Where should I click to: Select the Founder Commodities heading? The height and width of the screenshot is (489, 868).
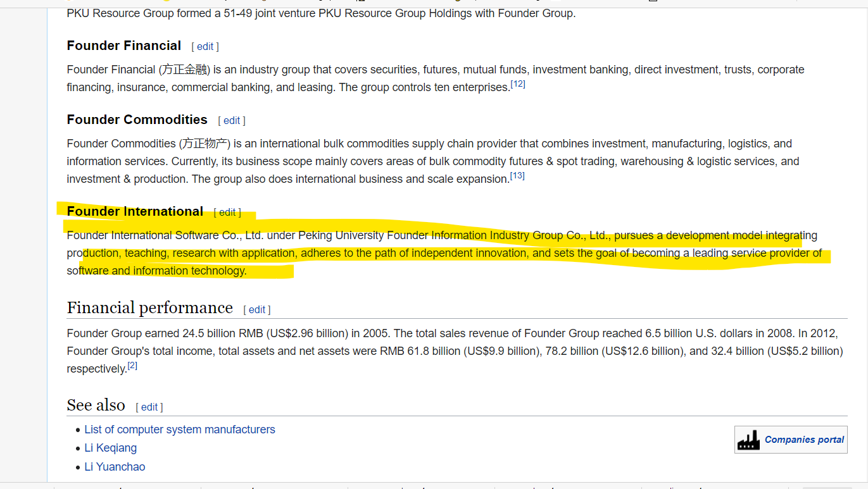pos(137,120)
